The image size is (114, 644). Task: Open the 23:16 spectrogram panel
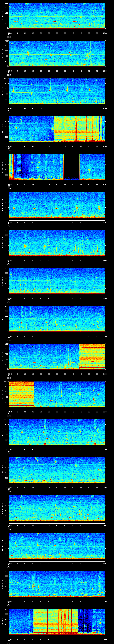[x=57, y=91]
